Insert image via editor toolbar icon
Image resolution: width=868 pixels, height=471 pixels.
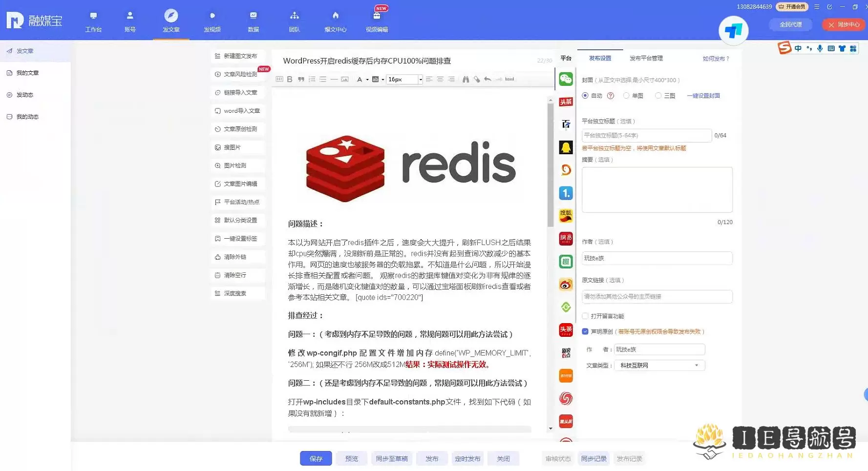pyautogui.click(x=345, y=79)
